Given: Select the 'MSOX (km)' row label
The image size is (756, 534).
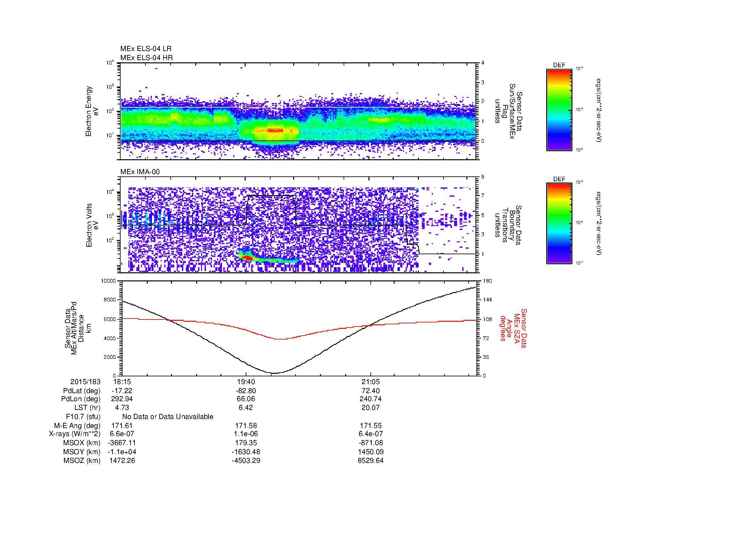Looking at the screenshot, I should 82,443.
